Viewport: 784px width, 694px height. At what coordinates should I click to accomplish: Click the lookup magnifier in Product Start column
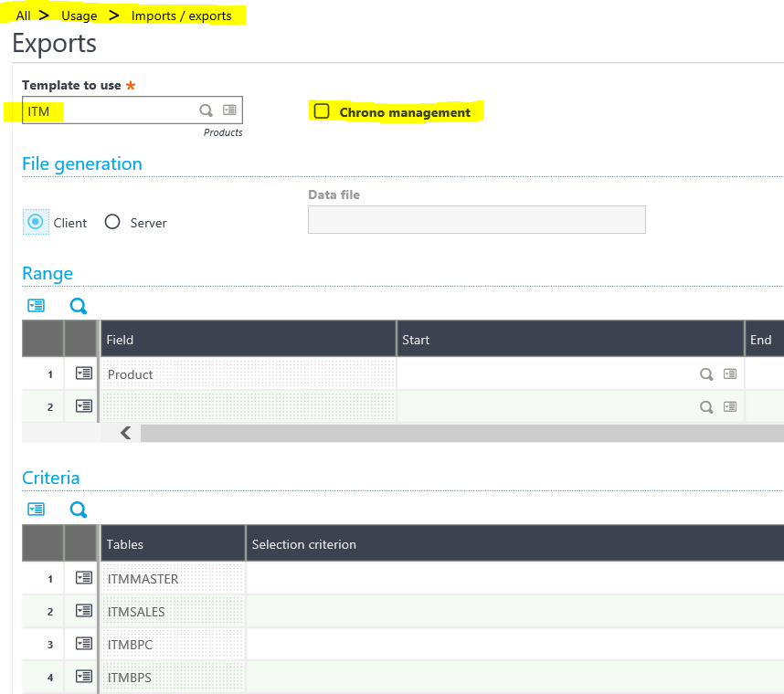coord(706,373)
